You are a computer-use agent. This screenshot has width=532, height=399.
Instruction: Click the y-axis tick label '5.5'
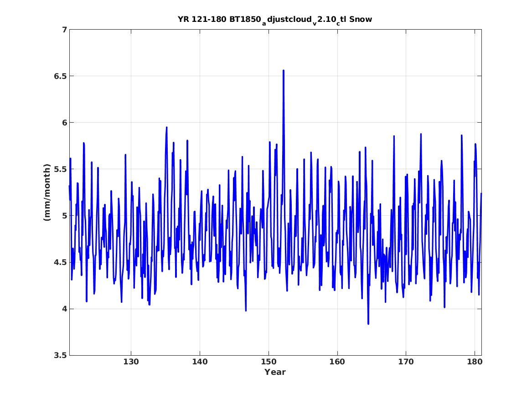60,169
